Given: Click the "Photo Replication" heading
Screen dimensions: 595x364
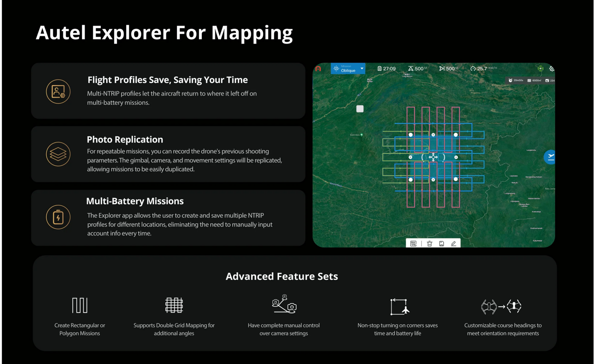Looking at the screenshot, I should (125, 139).
